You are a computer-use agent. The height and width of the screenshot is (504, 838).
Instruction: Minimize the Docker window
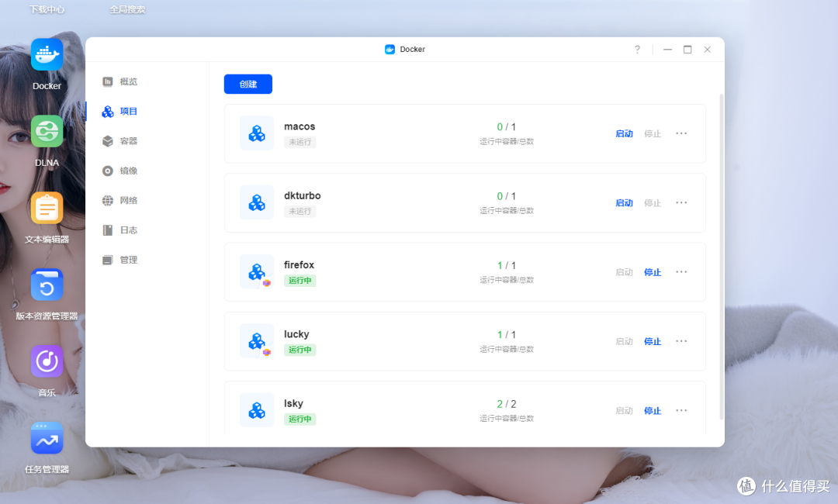[x=667, y=50]
